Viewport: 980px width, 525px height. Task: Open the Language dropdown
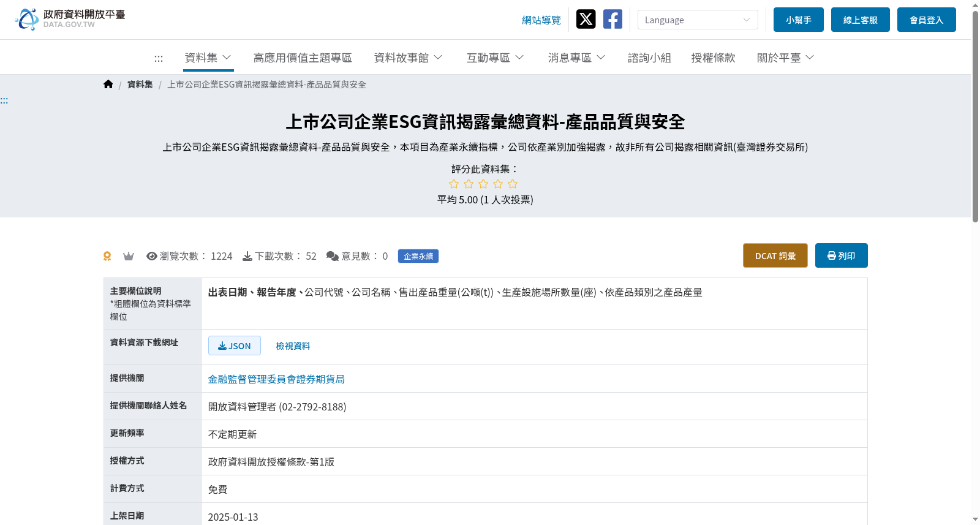pyautogui.click(x=698, y=20)
